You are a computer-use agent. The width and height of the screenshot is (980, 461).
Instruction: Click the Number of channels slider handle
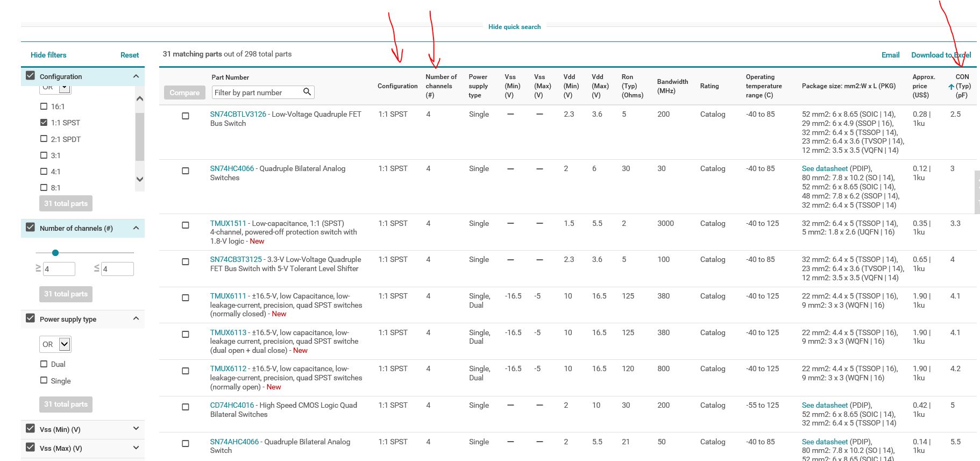coord(55,252)
